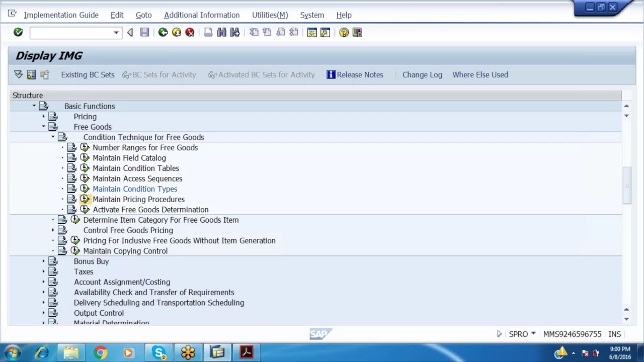This screenshot has width=644, height=362.
Task: Click the execute clock icon for Number Ranges
Action: (x=85, y=147)
